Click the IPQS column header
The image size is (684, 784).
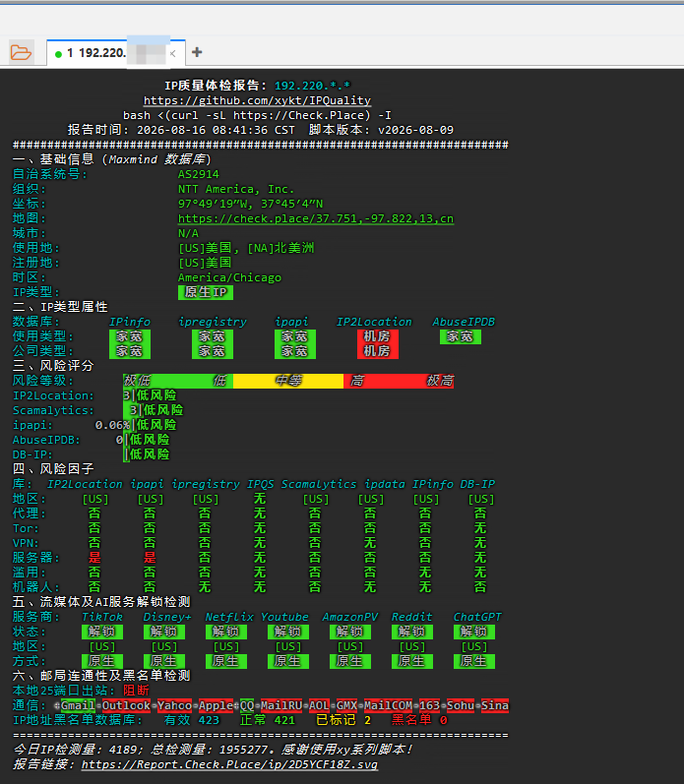pyautogui.click(x=260, y=485)
